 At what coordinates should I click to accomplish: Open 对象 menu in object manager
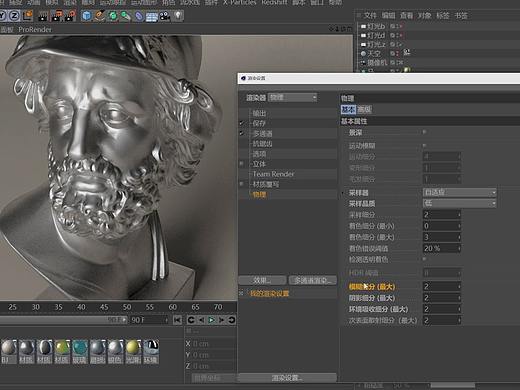click(x=425, y=15)
